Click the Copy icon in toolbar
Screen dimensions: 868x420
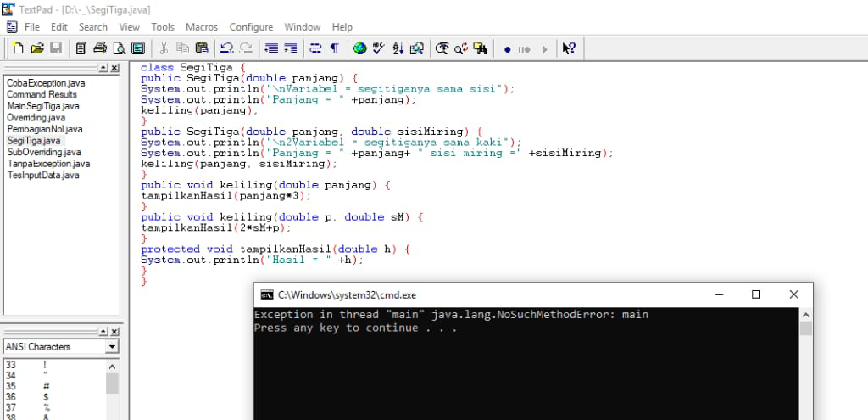pos(183,48)
